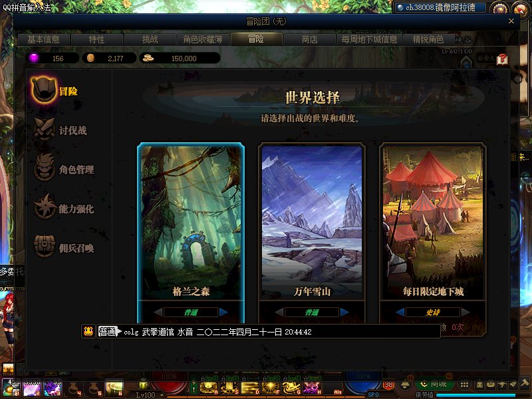Close the 冒险团 window
Image resolution: width=532 pixels, height=399 pixels.
point(511,21)
